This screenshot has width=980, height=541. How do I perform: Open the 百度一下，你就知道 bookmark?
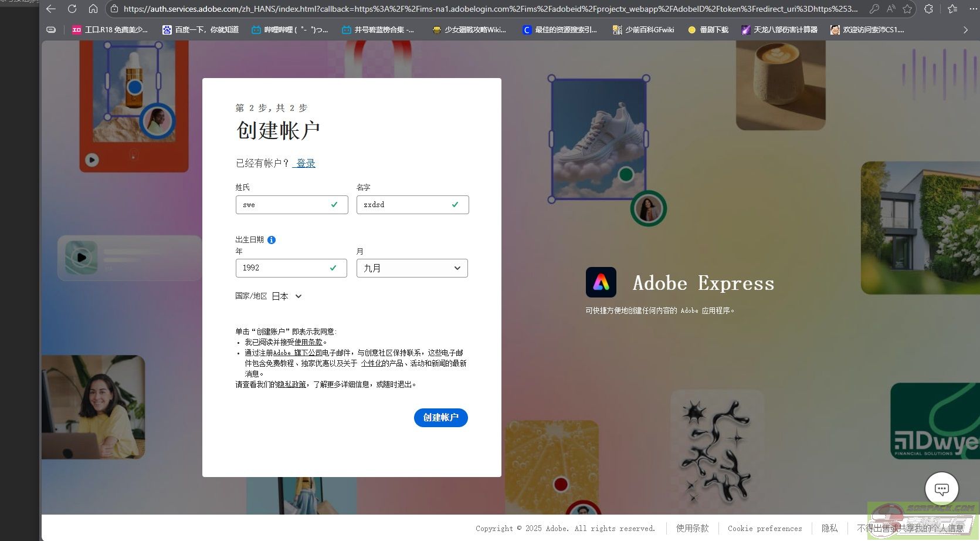(201, 30)
